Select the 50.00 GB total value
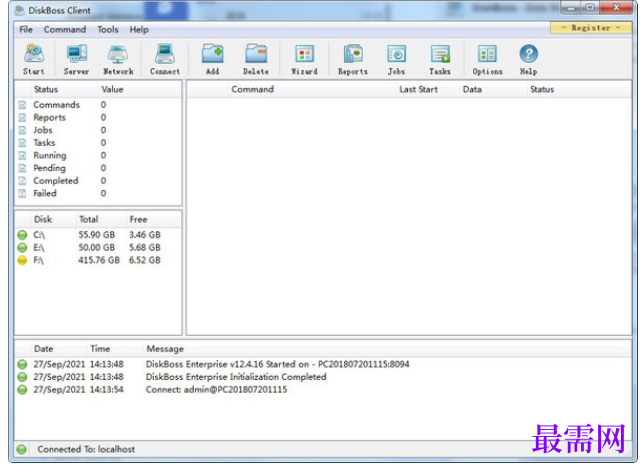Image resolution: width=644 pixels, height=470 pixels. click(x=97, y=248)
